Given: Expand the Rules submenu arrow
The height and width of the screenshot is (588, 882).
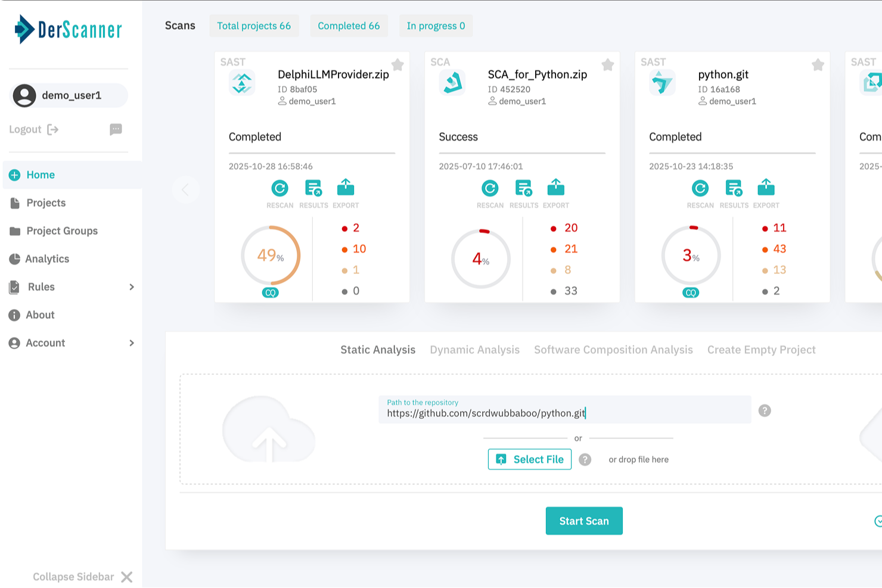Looking at the screenshot, I should (132, 287).
